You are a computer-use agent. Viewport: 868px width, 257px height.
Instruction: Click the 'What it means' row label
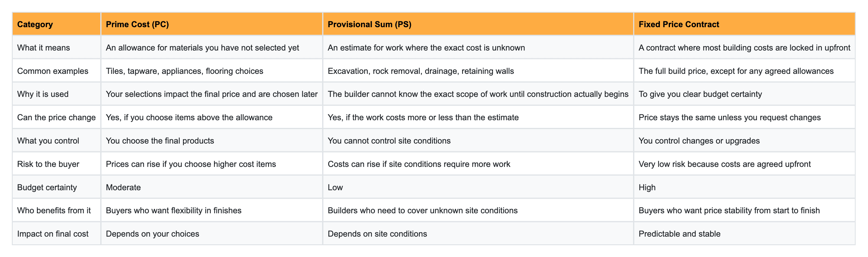[x=43, y=48]
